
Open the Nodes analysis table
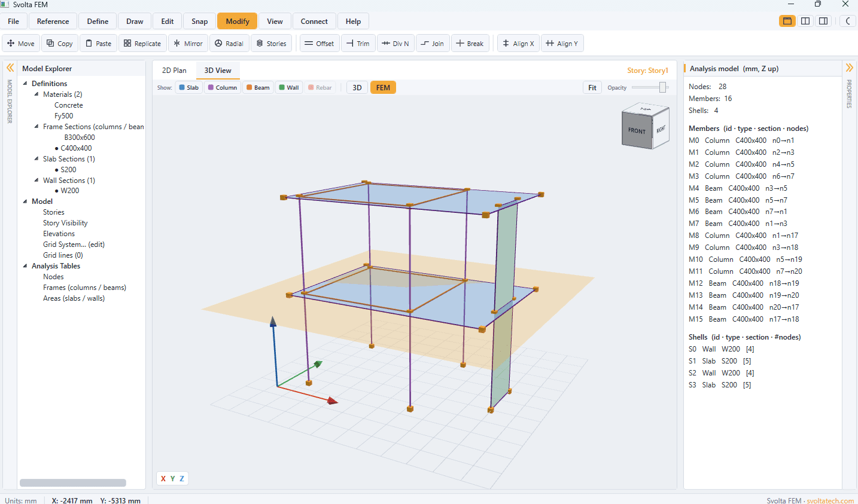tap(53, 277)
